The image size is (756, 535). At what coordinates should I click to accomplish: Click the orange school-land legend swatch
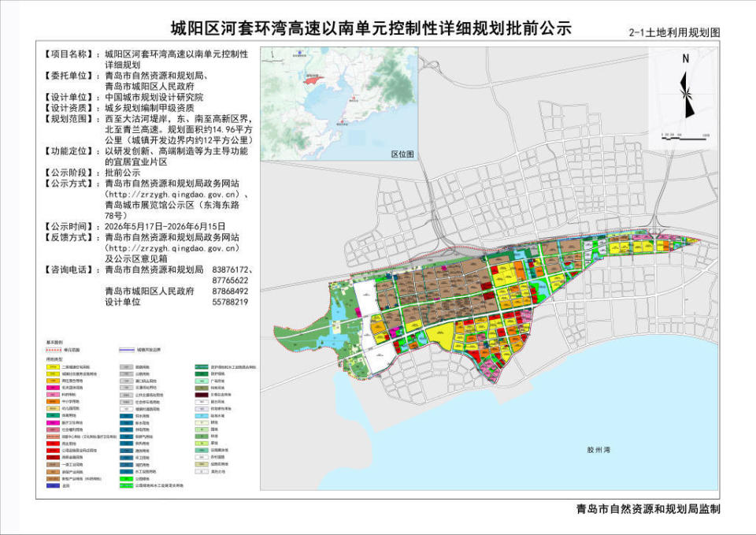click(x=53, y=401)
